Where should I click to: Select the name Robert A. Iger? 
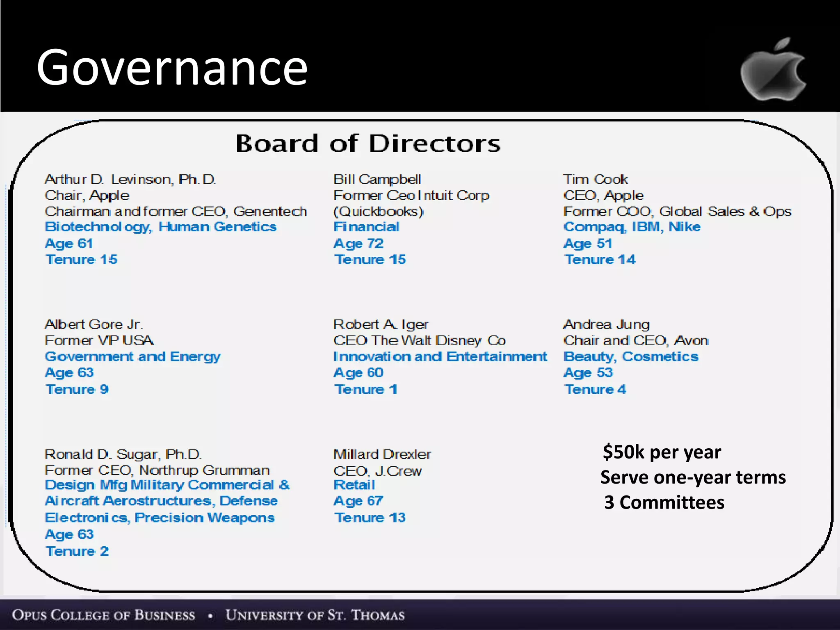click(x=381, y=324)
